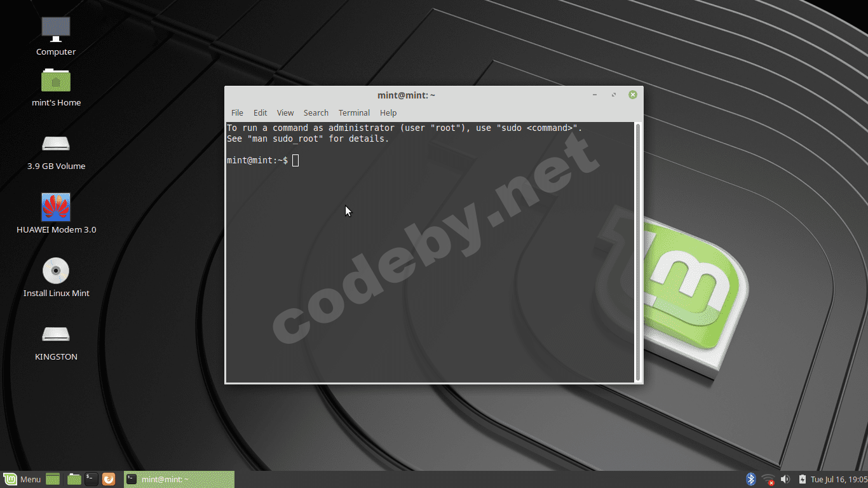Open the disconnected wireless network tray icon
Viewport: 868px width, 488px height.
click(x=768, y=479)
